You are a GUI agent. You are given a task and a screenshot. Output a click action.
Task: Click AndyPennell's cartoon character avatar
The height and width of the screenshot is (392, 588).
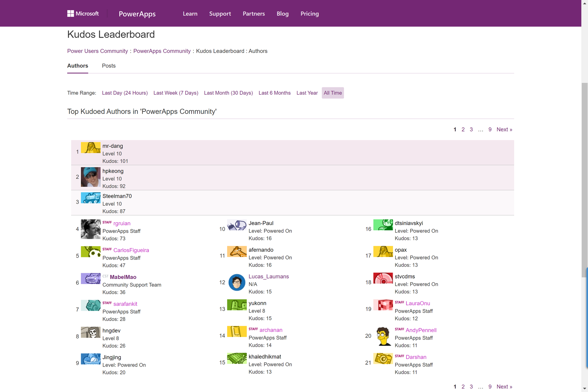[383, 336]
